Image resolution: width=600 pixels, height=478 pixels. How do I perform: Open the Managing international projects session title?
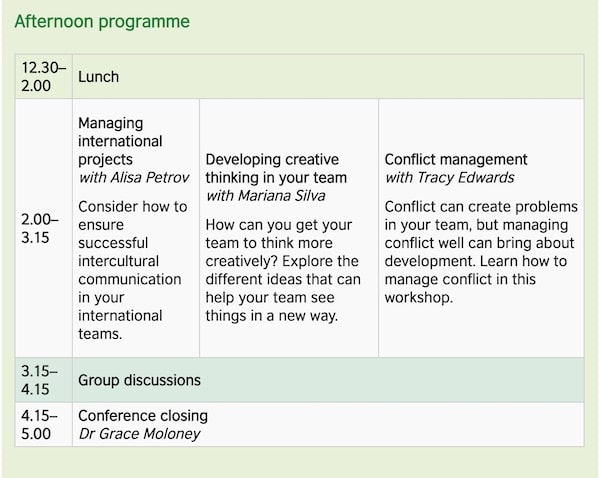click(120, 141)
